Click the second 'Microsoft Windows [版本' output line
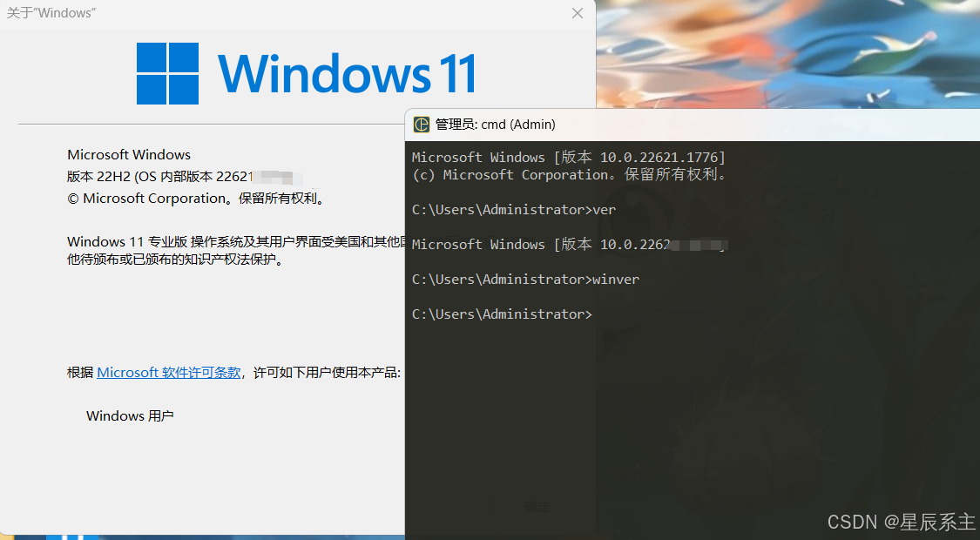 click(x=569, y=245)
